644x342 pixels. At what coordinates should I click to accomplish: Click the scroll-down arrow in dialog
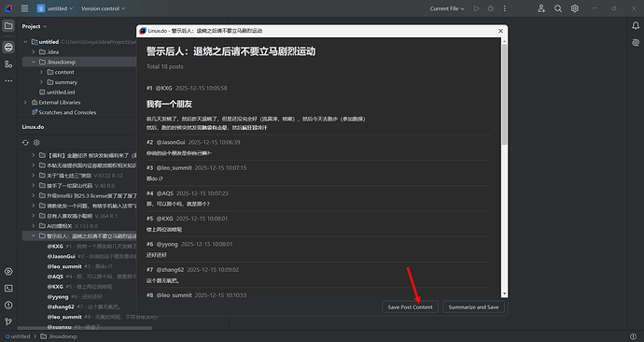tap(504, 294)
